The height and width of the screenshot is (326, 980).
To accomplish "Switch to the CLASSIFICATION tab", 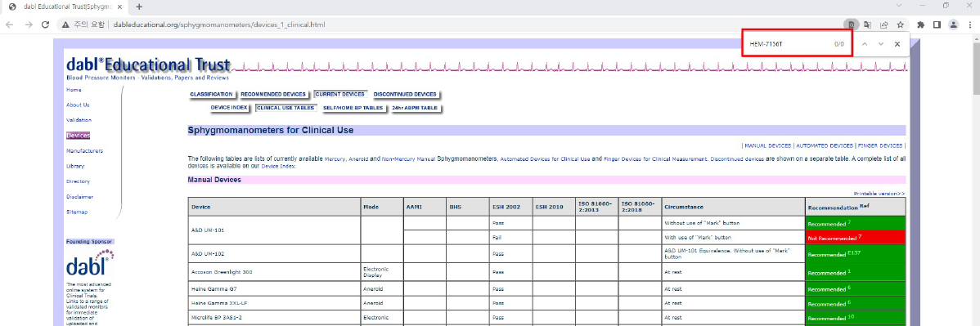I will (211, 94).
